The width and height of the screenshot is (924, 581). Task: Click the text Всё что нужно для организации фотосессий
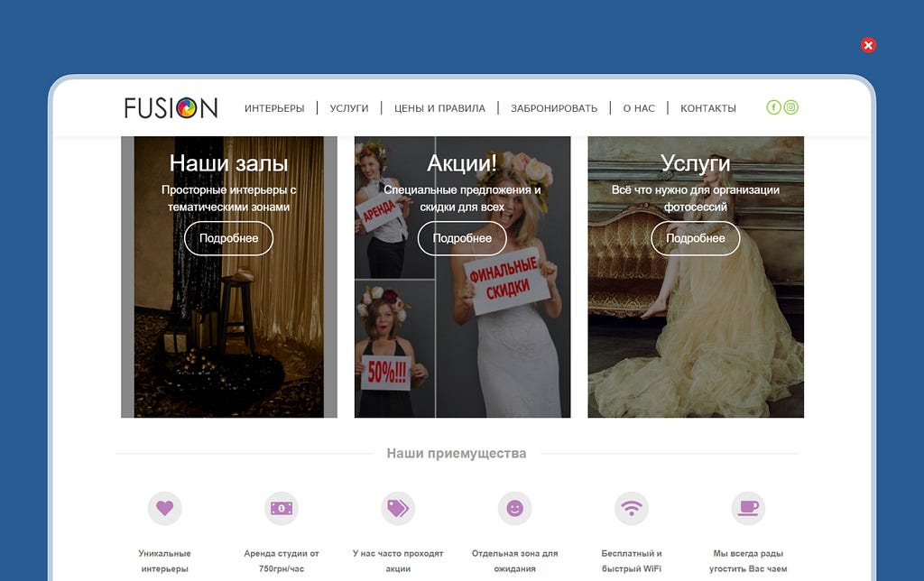tap(696, 198)
